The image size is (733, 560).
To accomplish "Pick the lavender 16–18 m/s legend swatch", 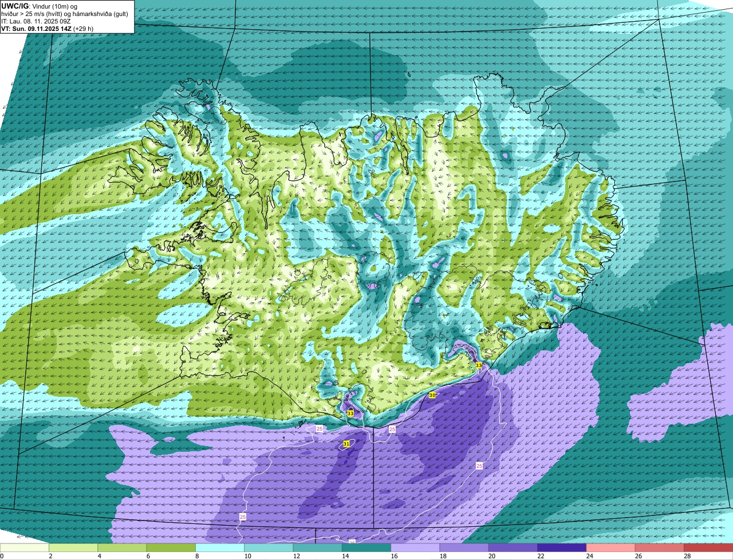I will [x=415, y=547].
